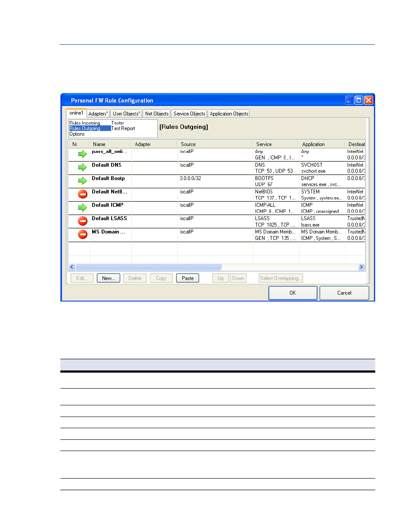Screen dimensions: 411x532
Task: Click the Paste button
Action: (x=188, y=278)
